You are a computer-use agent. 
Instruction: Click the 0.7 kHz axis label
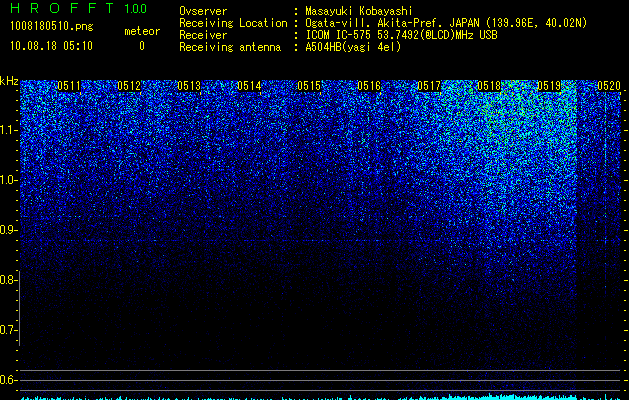coord(8,330)
